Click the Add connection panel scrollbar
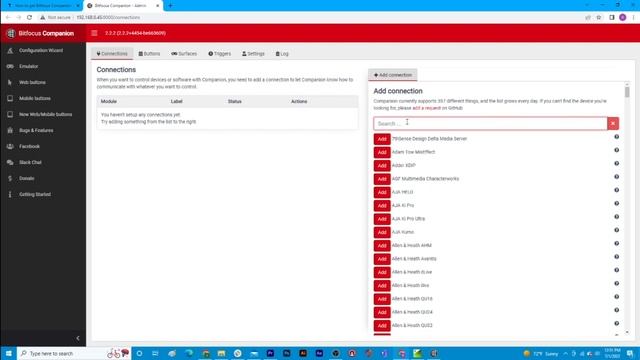The image size is (640, 360). pyautogui.click(x=627, y=92)
